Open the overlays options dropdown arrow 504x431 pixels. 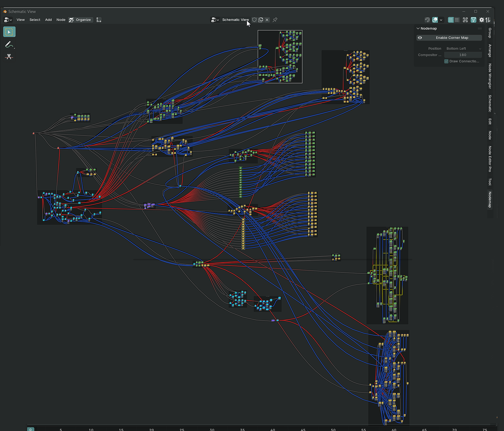coord(441,20)
